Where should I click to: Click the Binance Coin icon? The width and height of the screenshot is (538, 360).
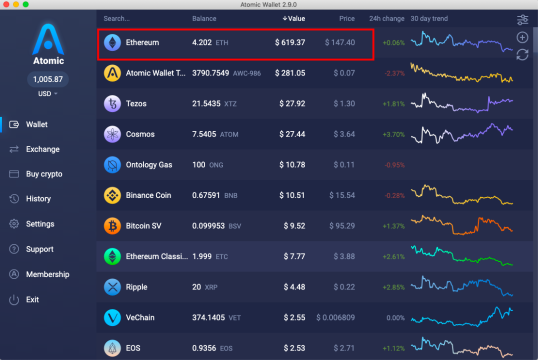pyautogui.click(x=112, y=195)
